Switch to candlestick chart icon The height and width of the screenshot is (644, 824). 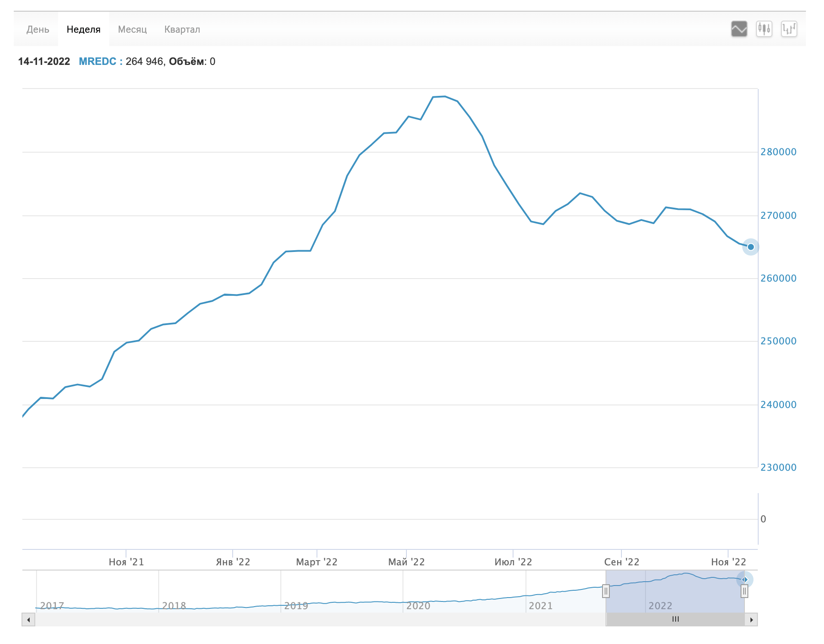point(764,29)
